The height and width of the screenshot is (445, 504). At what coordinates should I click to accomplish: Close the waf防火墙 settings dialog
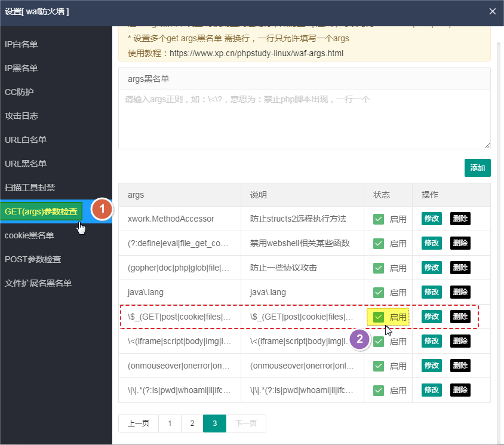(492, 11)
